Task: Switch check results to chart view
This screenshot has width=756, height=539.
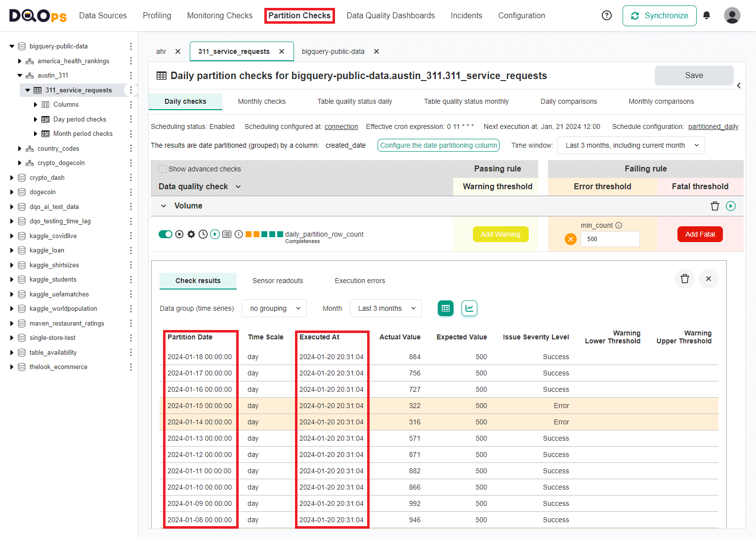Action: click(x=469, y=308)
